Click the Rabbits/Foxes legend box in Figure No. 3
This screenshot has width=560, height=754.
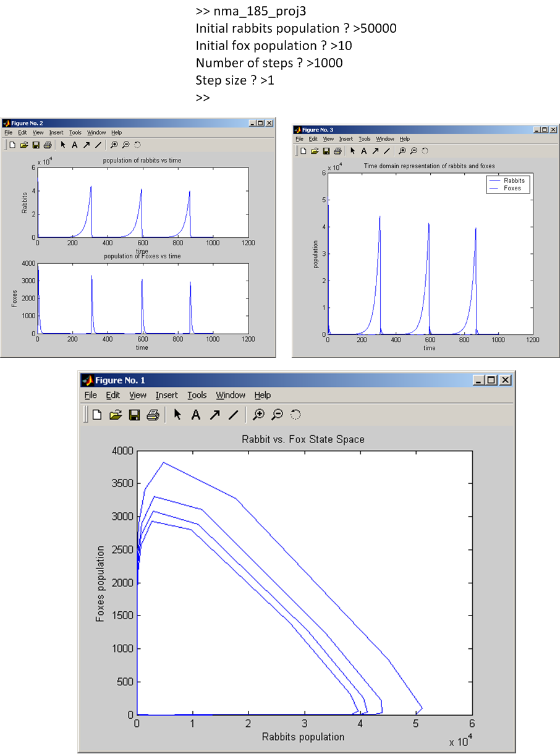[x=509, y=184]
